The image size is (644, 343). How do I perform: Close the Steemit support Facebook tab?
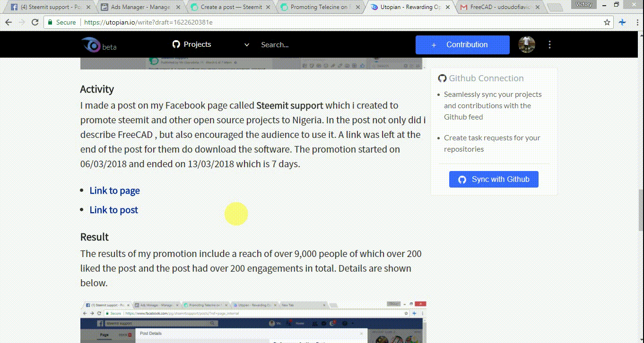click(x=88, y=7)
